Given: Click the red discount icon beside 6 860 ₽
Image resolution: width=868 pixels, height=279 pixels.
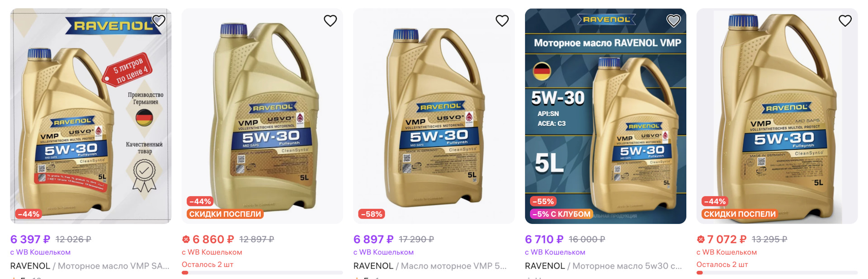Looking at the screenshot, I should tap(186, 239).
